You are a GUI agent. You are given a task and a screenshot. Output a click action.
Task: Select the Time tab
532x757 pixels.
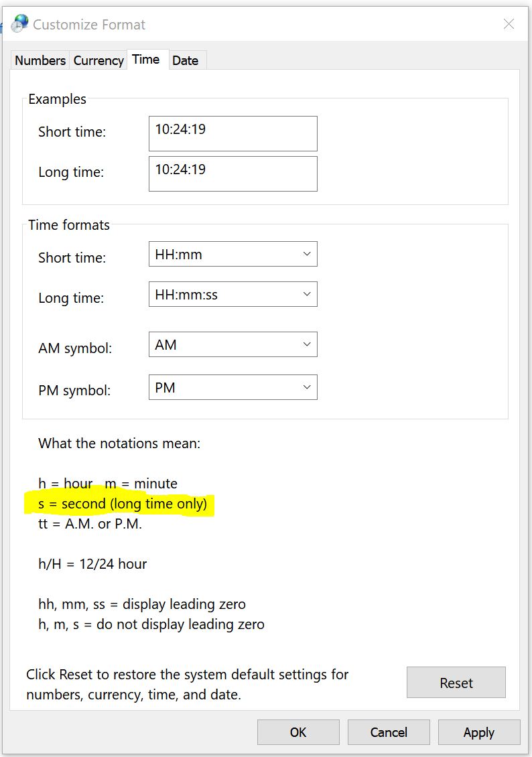(x=146, y=59)
